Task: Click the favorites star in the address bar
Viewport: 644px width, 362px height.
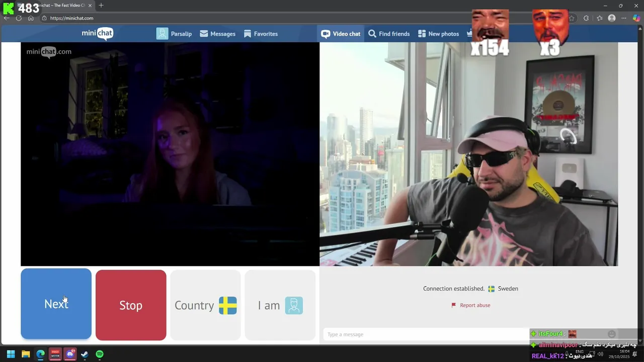Action: [572, 18]
